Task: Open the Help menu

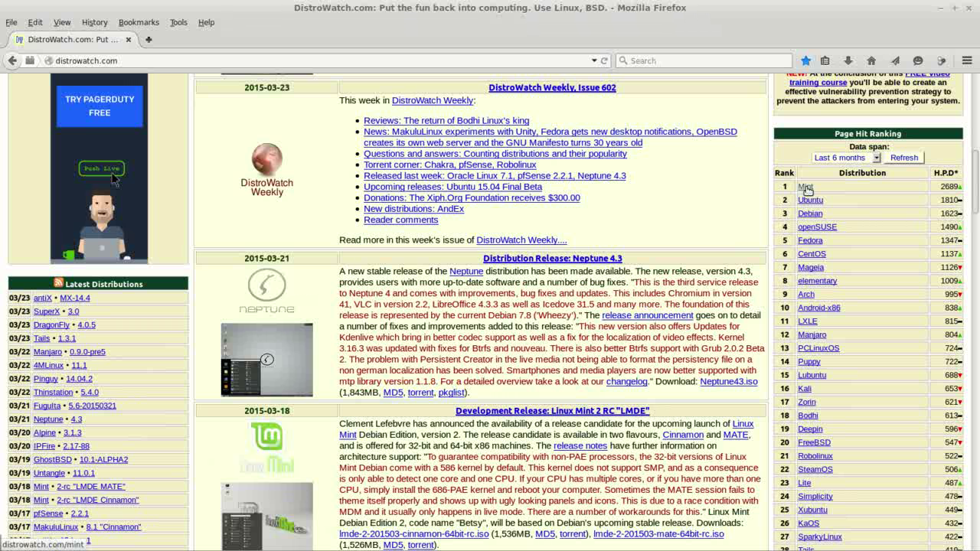Action: (206, 22)
